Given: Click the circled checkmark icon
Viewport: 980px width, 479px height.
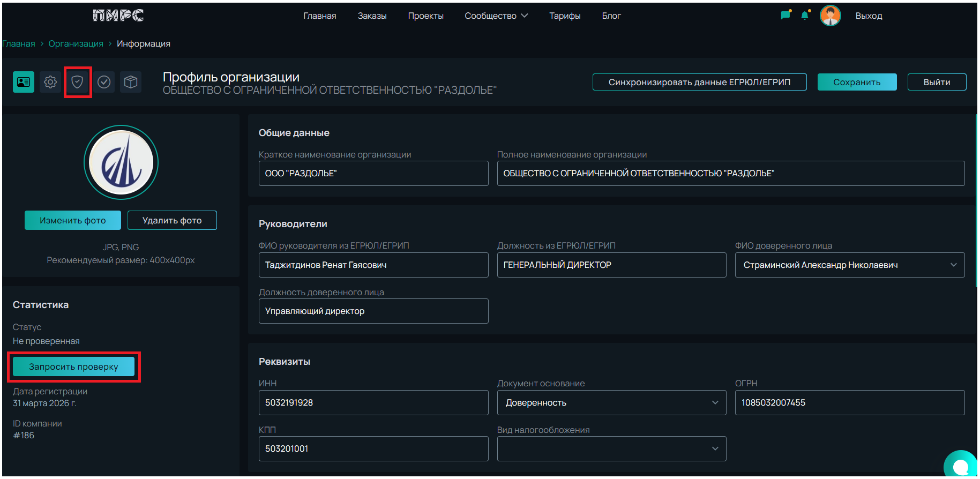Looking at the screenshot, I should coord(104,82).
